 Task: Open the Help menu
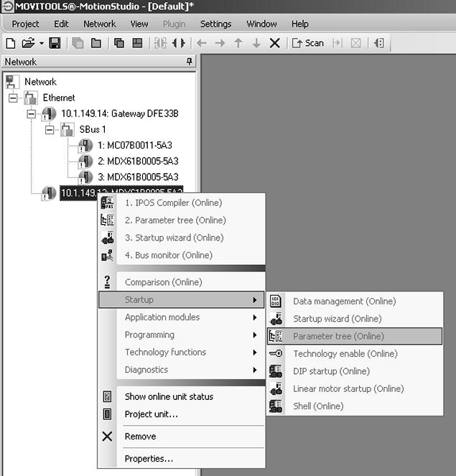pos(300,24)
